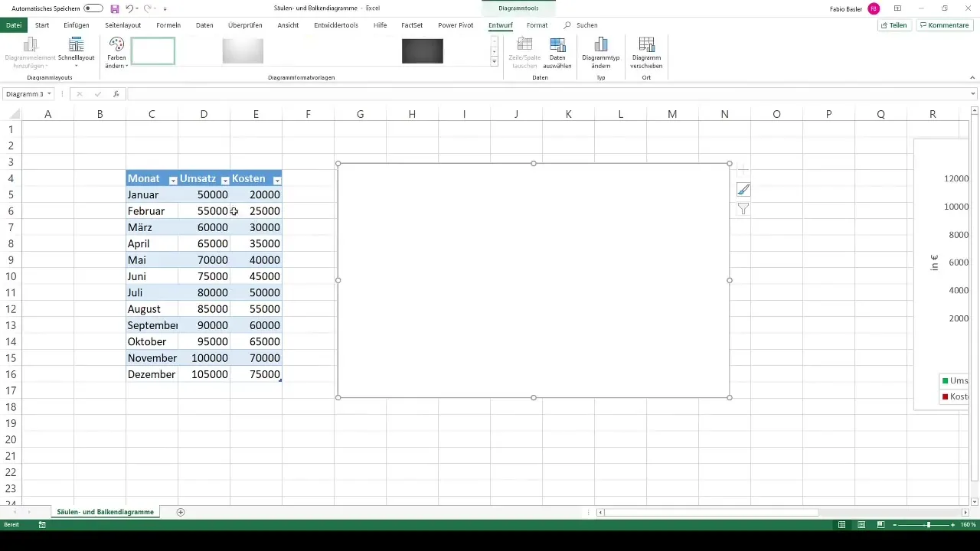The height and width of the screenshot is (551, 980).
Task: Click the Redo arrow icon
Action: pyautogui.click(x=148, y=8)
